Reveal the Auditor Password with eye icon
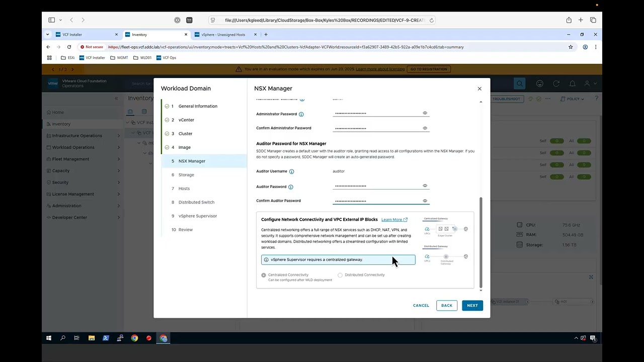This screenshot has height=362, width=644. [425, 186]
